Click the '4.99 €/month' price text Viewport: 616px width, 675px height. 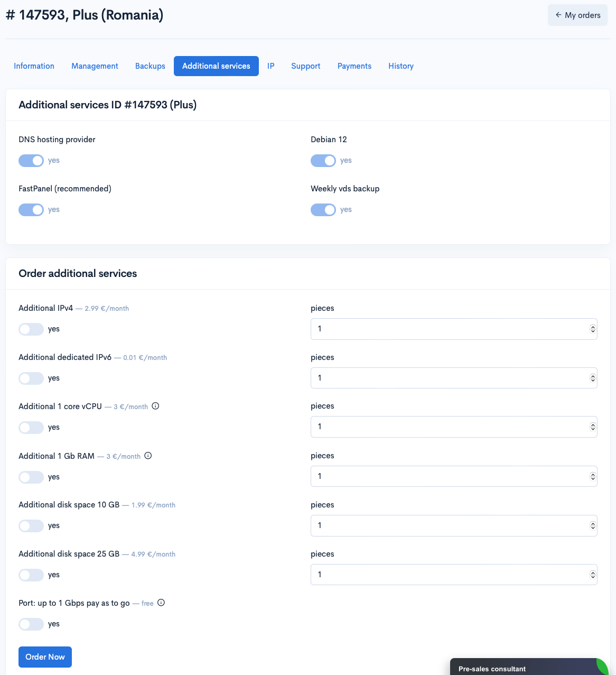tap(154, 554)
